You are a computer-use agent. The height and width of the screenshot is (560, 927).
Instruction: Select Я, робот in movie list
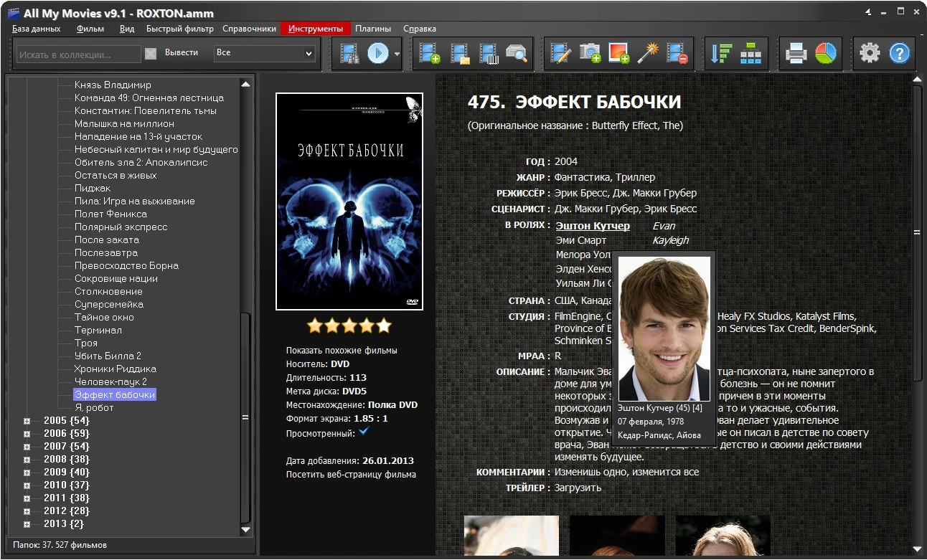point(94,408)
